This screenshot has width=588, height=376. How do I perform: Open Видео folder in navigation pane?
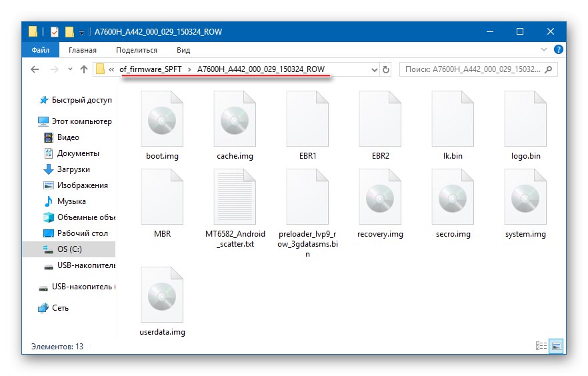point(62,137)
